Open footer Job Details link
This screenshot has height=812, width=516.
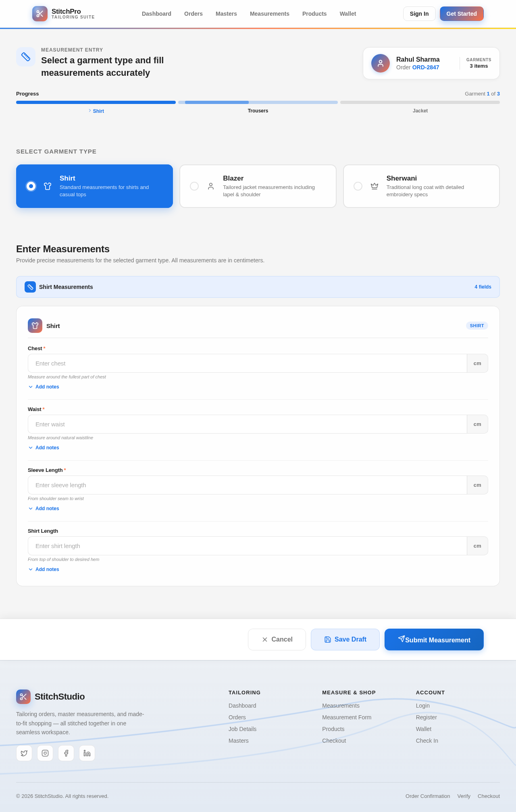242,729
